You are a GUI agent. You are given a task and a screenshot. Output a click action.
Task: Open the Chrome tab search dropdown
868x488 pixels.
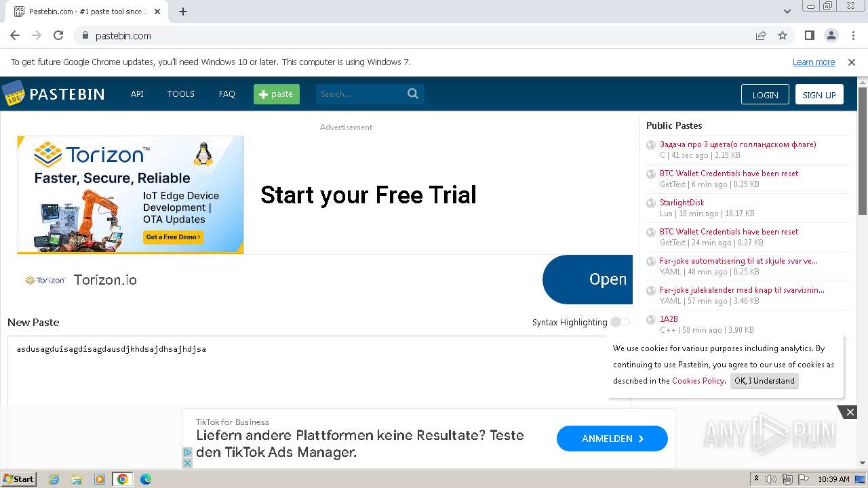pyautogui.click(x=787, y=12)
